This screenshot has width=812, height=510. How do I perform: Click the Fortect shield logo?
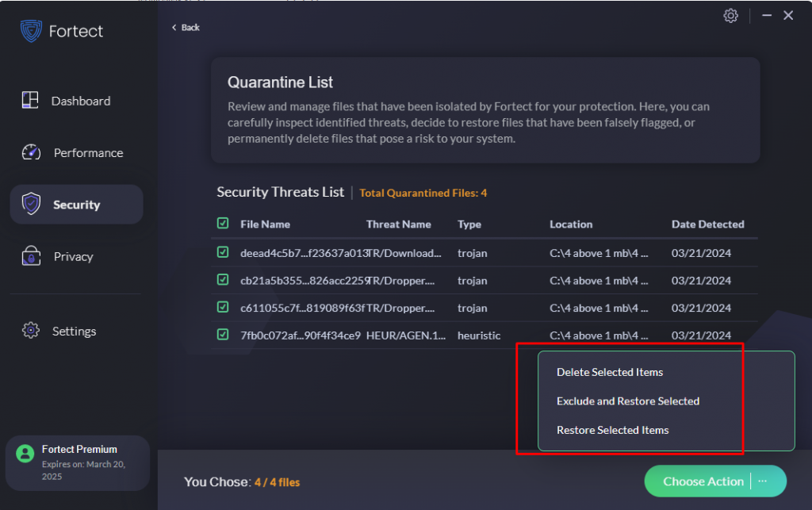[x=31, y=31]
